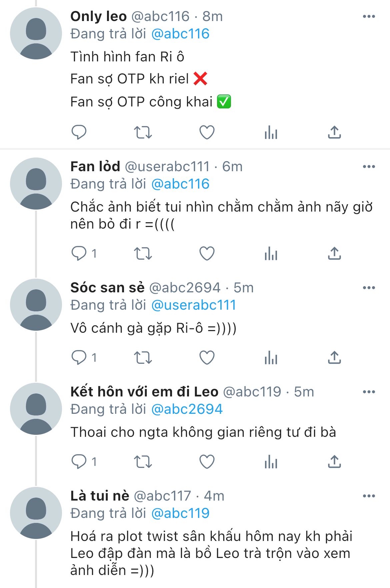Viewport: 390px width, 588px height.
Task: Open more menu on Fan lỏd's tweet
Action: coord(369,167)
